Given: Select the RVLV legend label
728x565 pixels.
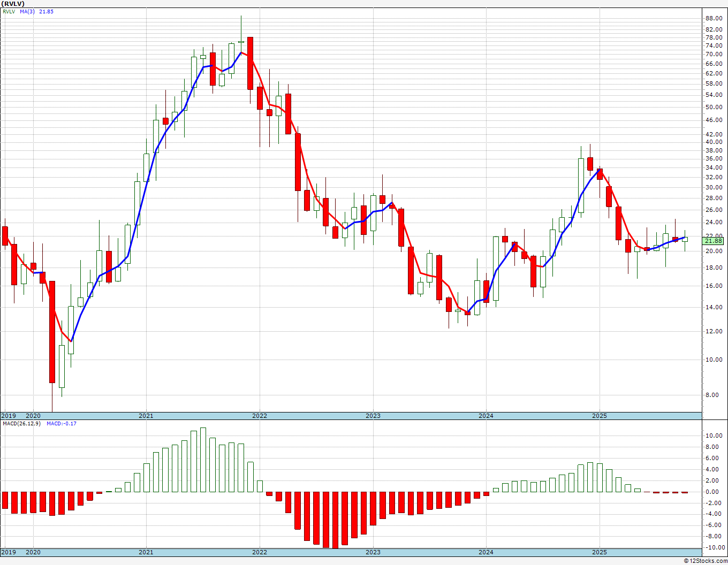Looking at the screenshot, I should coord(9,12).
